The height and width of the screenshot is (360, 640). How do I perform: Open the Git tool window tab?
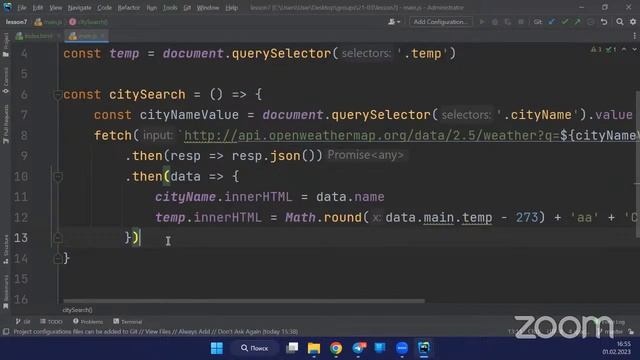pyautogui.click(x=23, y=322)
